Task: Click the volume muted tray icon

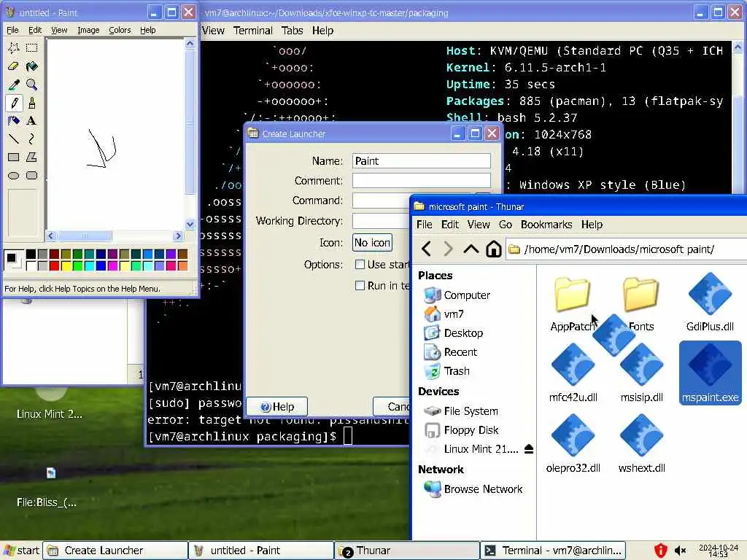Action: point(681,551)
